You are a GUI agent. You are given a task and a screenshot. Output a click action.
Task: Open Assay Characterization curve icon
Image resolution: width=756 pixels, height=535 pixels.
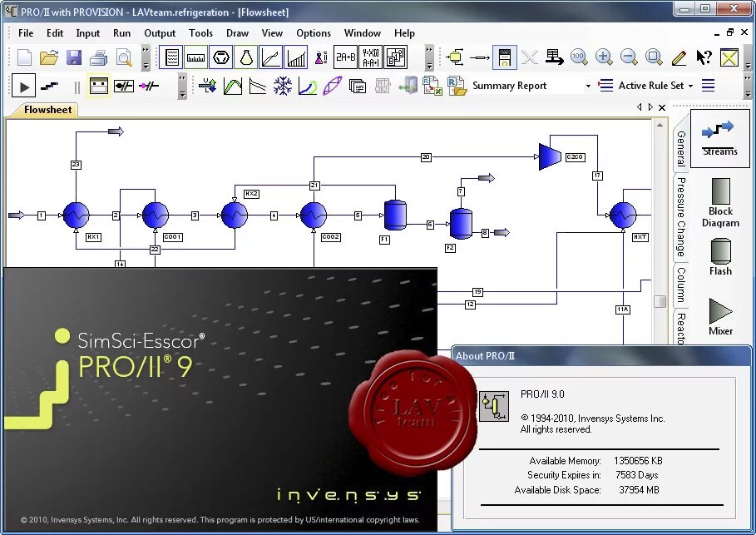pyautogui.click(x=271, y=57)
